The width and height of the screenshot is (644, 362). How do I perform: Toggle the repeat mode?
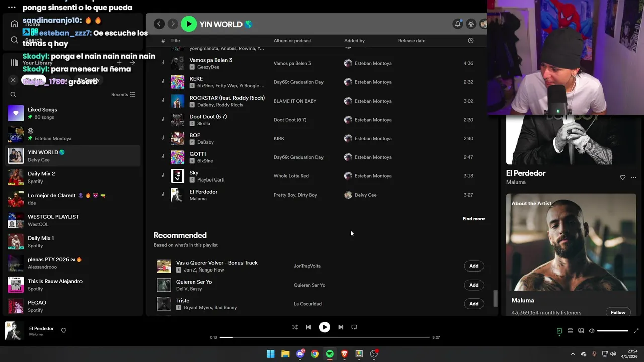coord(354,327)
